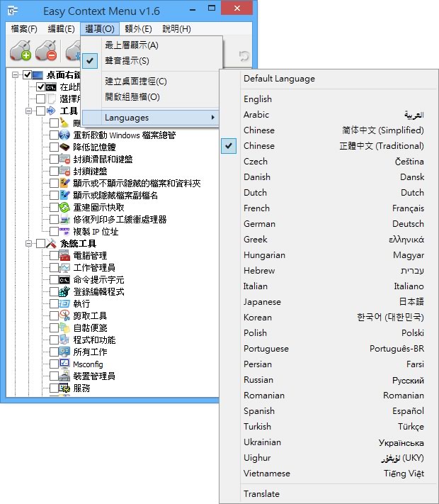The width and height of the screenshot is (439, 504).
Task: Click the memory chip icon for 降低記憶體
Action: (x=64, y=147)
